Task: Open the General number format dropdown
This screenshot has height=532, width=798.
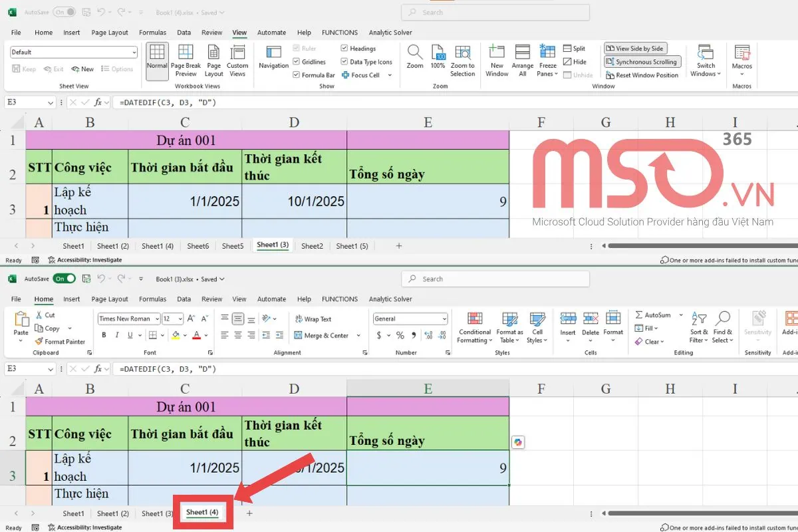Action: point(444,319)
